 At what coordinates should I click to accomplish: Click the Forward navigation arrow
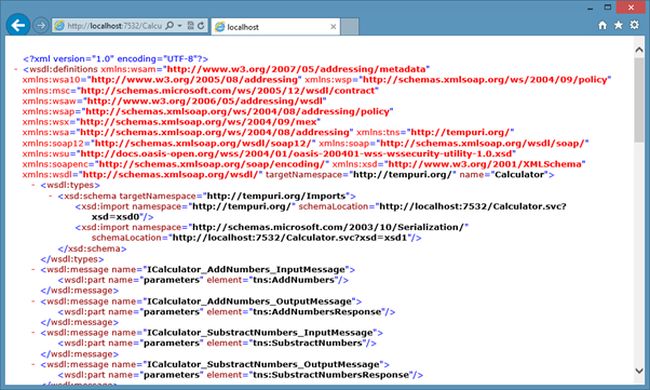tap(41, 26)
